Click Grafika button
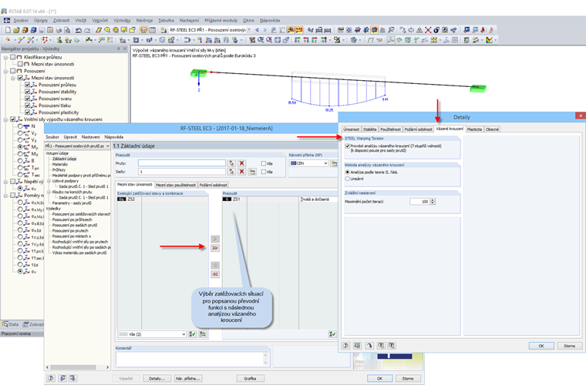586x392 pixels. (x=250, y=378)
